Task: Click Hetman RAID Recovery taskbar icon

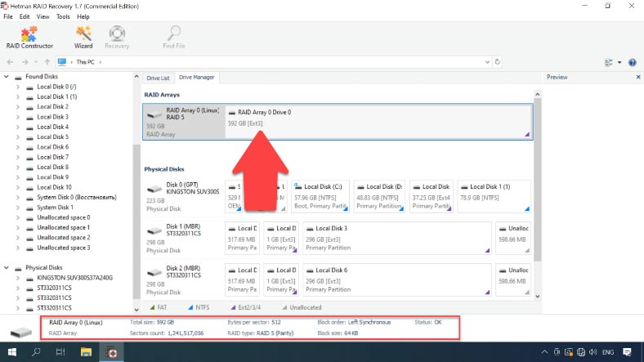Action: 111,352
